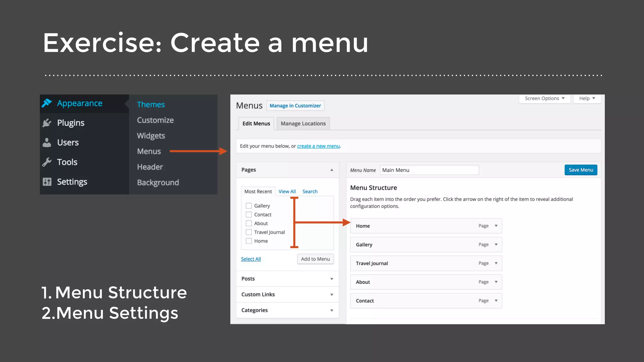Click the Gallery menu item label
The height and width of the screenshot is (362, 644).
[x=364, y=244]
